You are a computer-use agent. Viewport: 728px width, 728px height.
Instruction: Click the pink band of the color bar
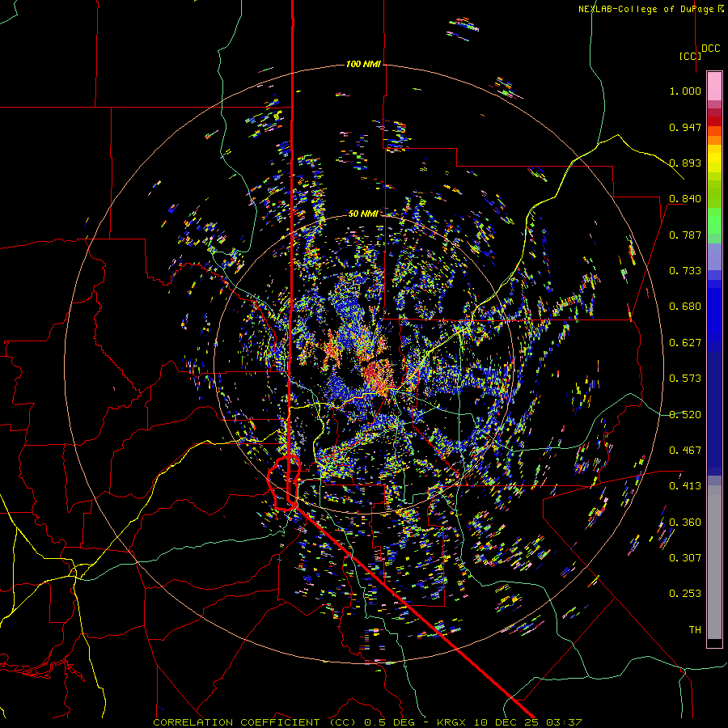tap(714, 86)
